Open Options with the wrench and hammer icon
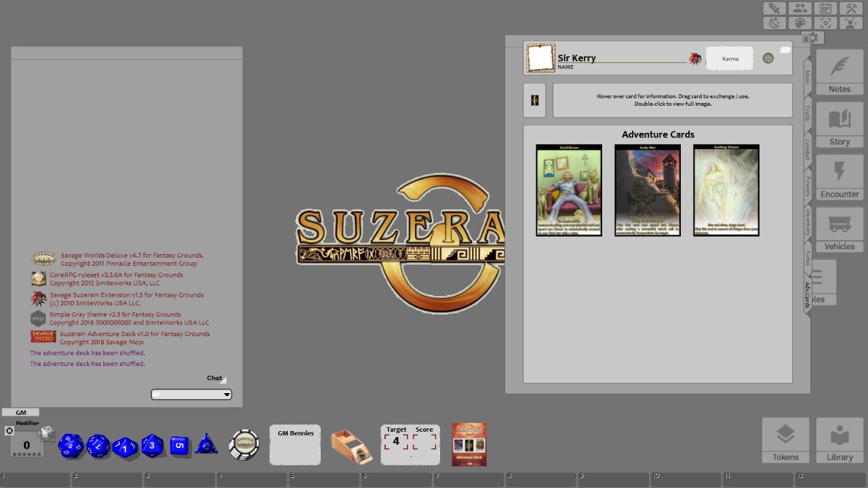This screenshot has height=488, width=868. click(x=850, y=8)
